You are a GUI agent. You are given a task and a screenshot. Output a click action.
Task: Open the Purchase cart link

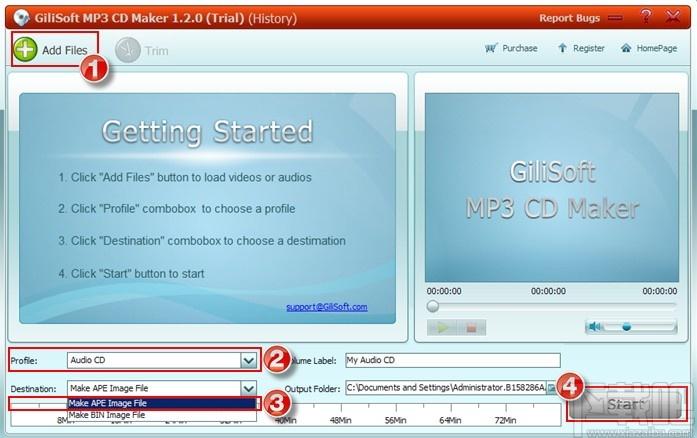[x=511, y=48]
